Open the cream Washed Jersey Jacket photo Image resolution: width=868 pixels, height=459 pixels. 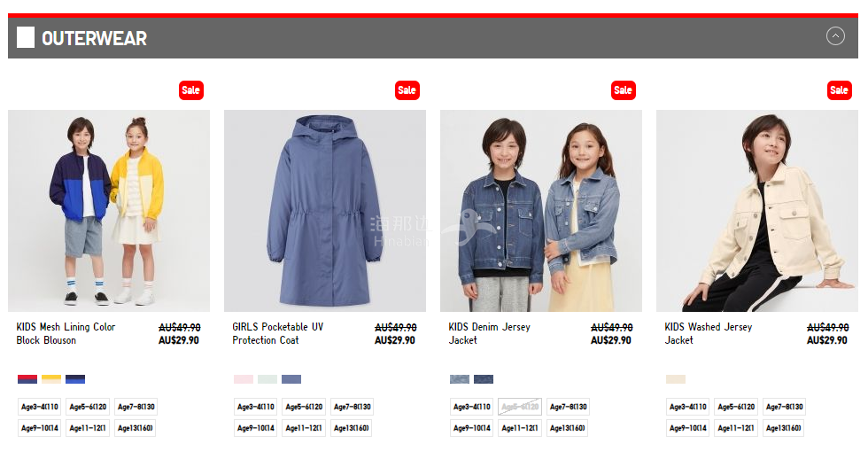click(x=757, y=211)
